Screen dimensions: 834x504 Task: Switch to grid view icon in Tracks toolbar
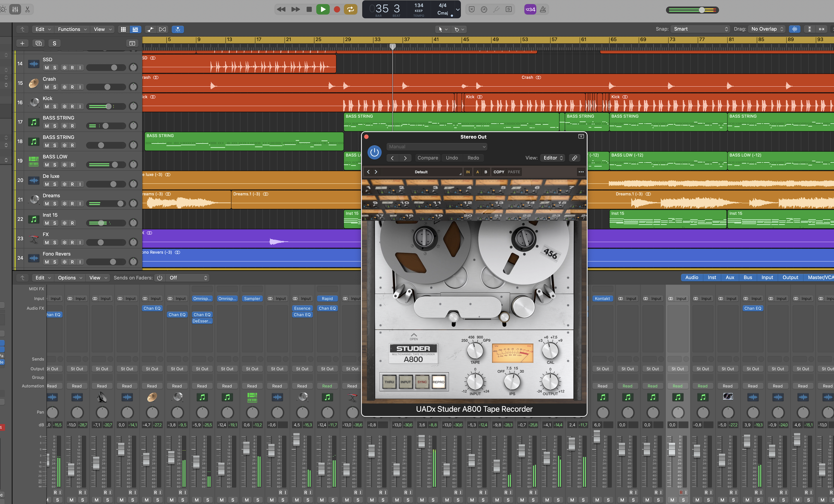point(123,29)
